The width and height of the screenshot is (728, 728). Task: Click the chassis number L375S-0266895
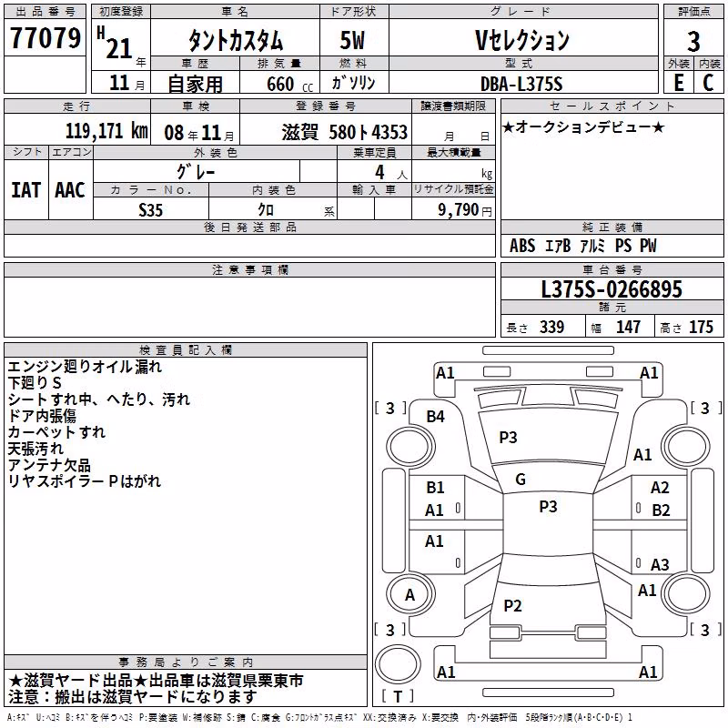[612, 288]
